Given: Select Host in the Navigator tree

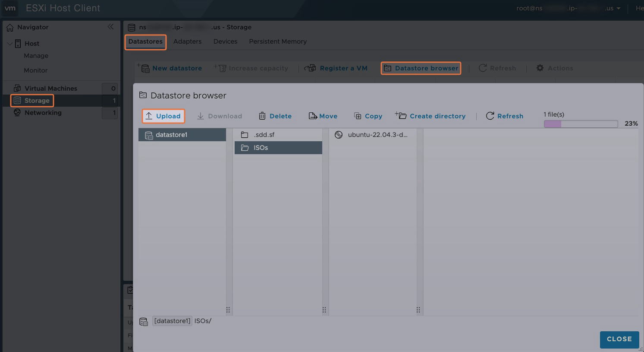Looking at the screenshot, I should click(32, 44).
